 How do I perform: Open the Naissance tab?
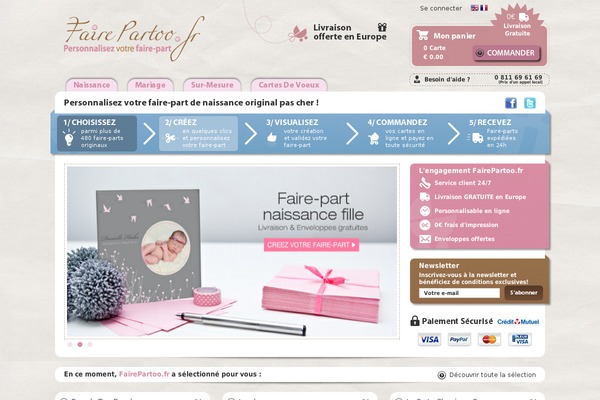(91, 85)
